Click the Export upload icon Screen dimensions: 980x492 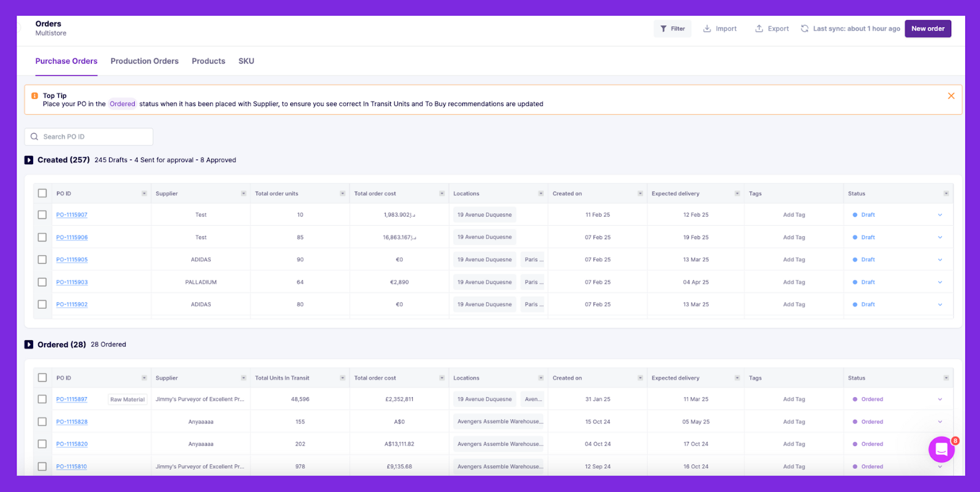coord(759,29)
